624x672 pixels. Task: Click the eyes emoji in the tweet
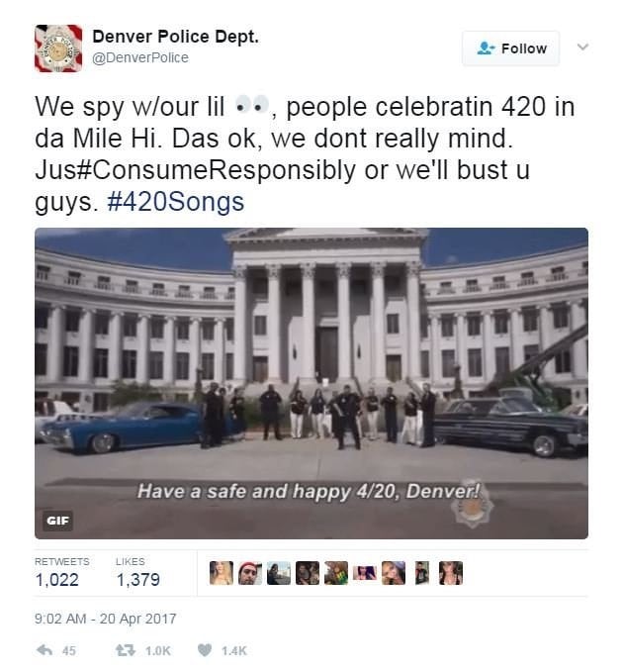(x=253, y=106)
